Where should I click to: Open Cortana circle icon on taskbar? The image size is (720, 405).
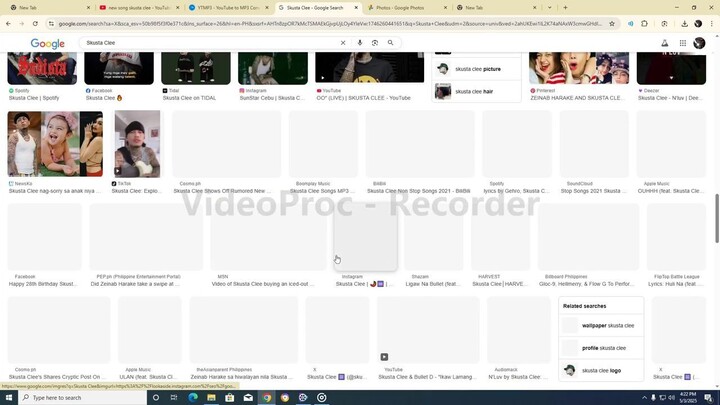(156, 398)
